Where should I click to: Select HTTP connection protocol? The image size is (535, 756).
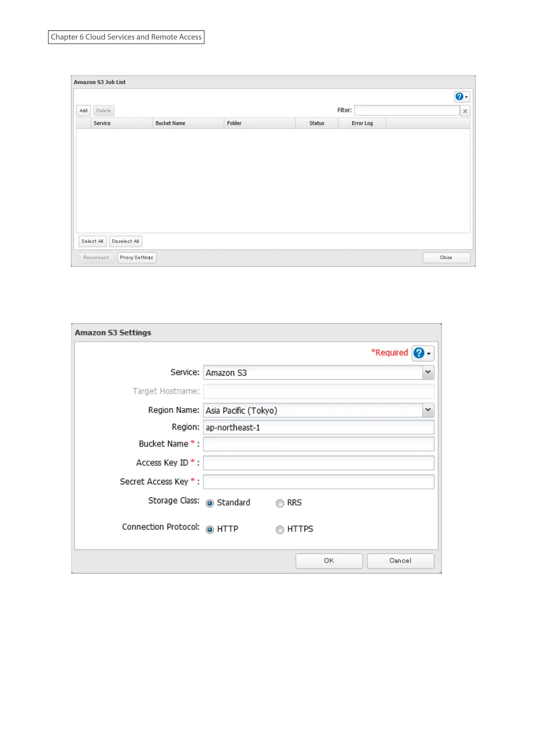click(x=210, y=529)
